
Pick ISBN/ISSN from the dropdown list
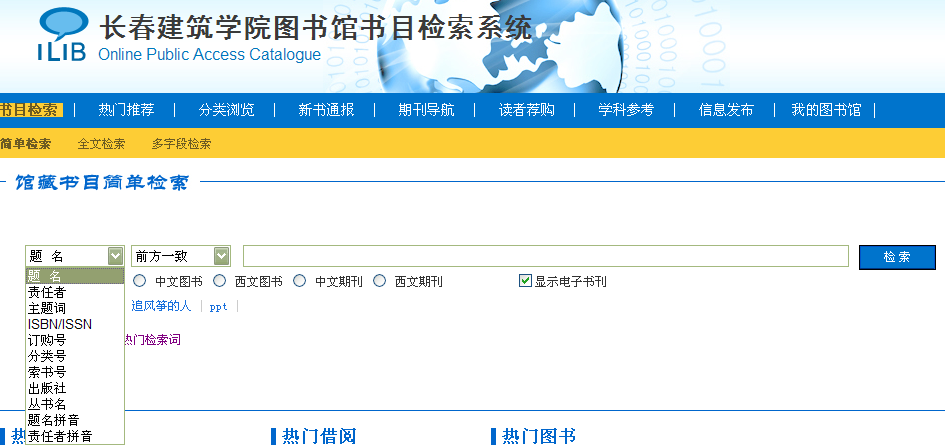pyautogui.click(x=75, y=324)
